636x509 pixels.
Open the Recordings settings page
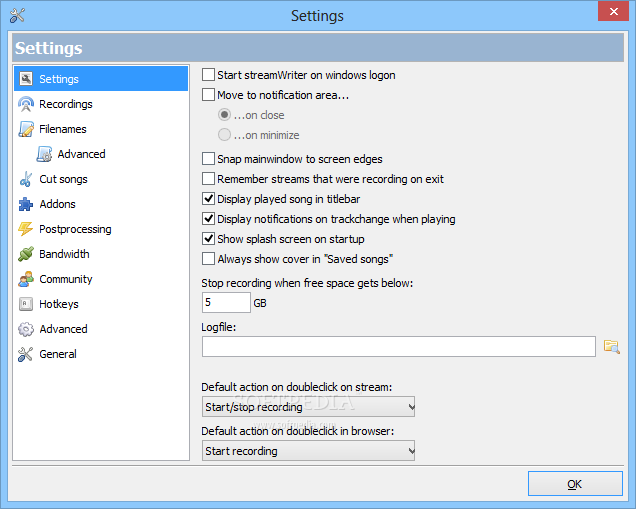click(66, 104)
